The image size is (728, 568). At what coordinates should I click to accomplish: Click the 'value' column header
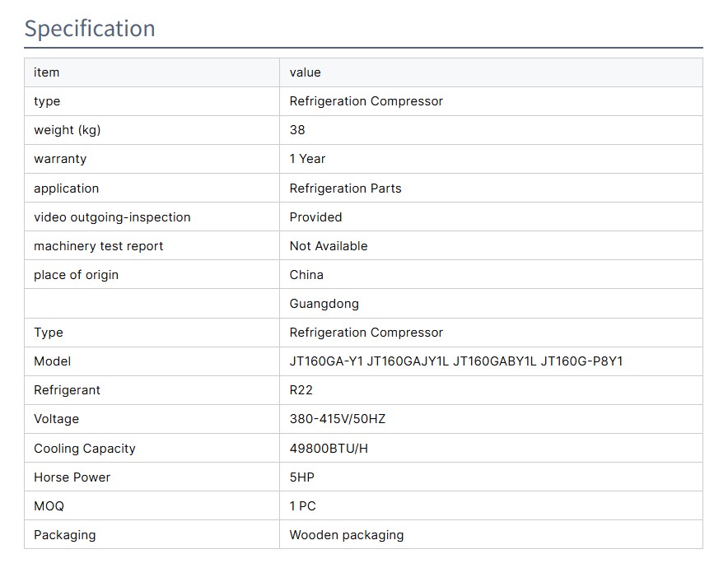coord(305,72)
